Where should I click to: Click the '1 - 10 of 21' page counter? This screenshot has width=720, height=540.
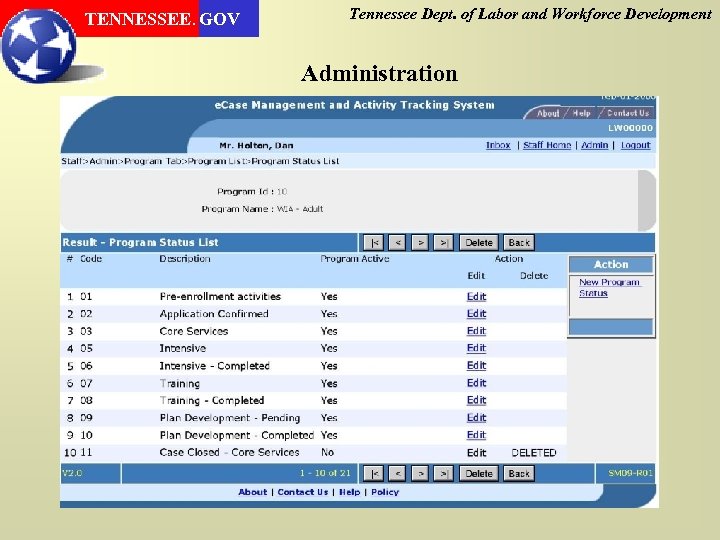(x=325, y=473)
